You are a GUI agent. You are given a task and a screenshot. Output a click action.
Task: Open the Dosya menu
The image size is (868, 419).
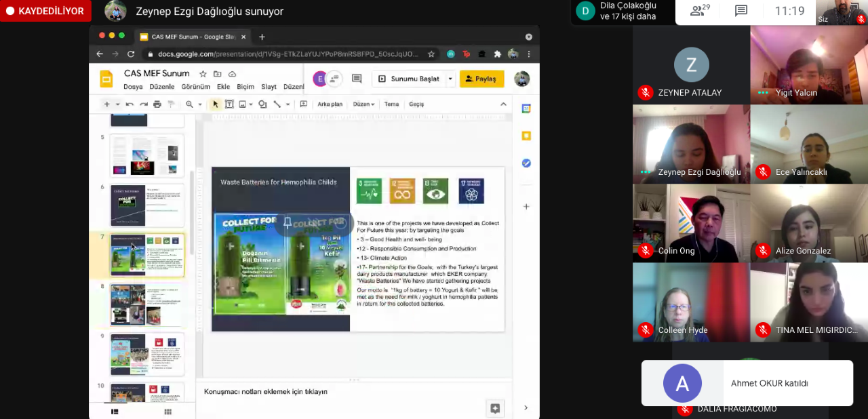pos(133,87)
